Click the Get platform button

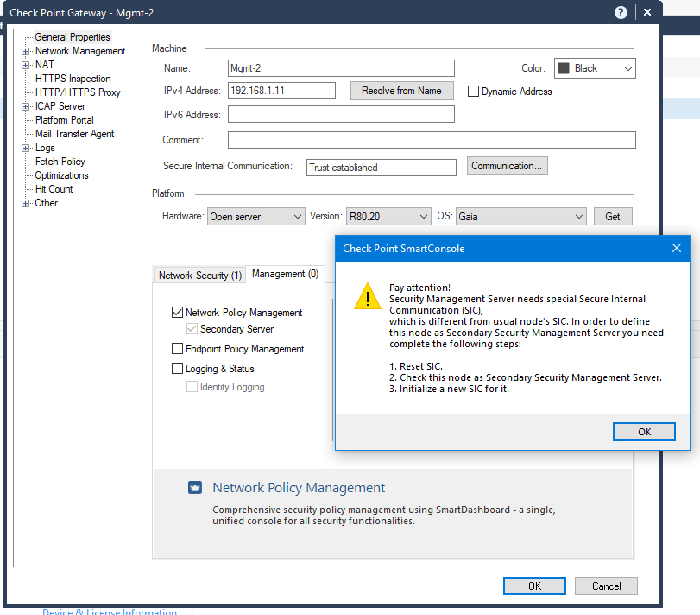613,217
